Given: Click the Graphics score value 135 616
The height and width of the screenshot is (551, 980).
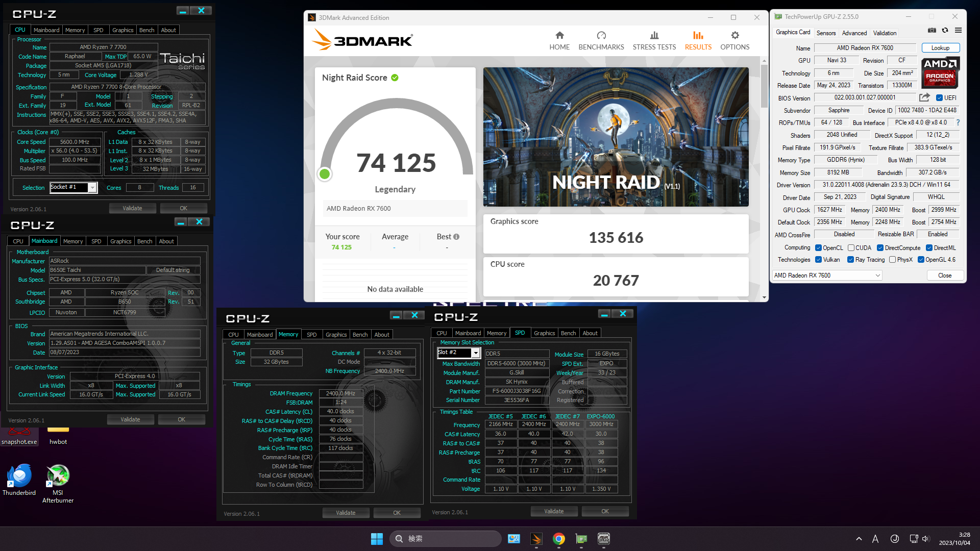Looking at the screenshot, I should (x=616, y=238).
